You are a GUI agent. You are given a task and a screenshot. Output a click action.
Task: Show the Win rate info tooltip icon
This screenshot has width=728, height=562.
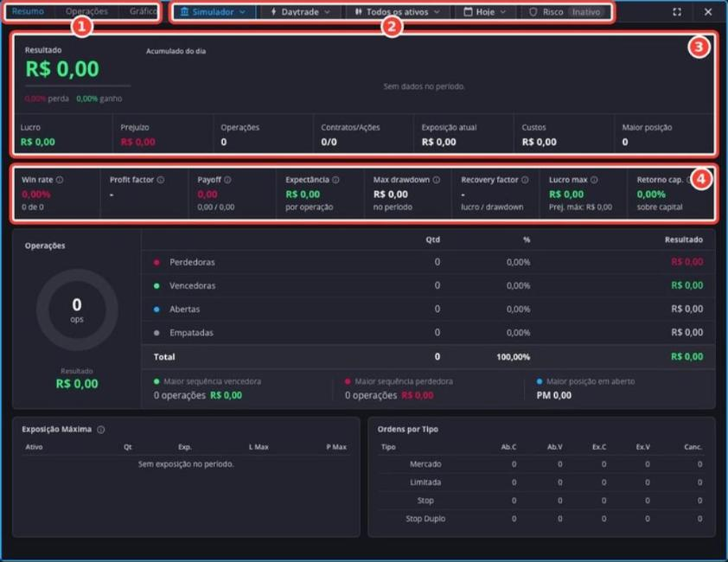pyautogui.click(x=60, y=180)
